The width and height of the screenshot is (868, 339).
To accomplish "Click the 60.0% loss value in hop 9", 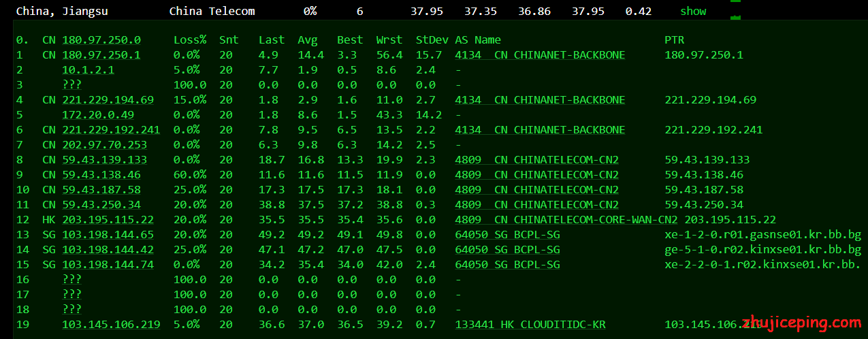I will [187, 175].
